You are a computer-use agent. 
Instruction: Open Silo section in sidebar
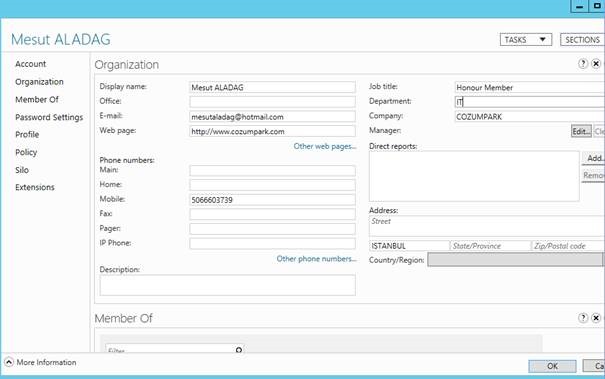click(x=22, y=170)
